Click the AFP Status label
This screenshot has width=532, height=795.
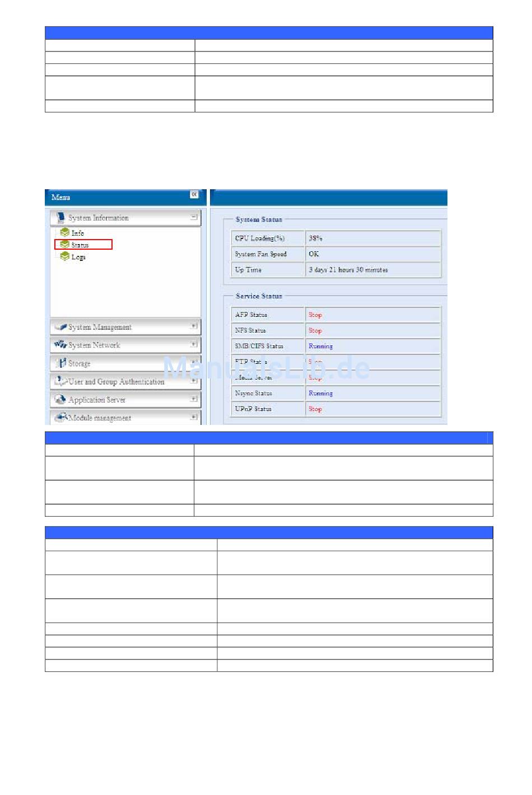tap(251, 315)
